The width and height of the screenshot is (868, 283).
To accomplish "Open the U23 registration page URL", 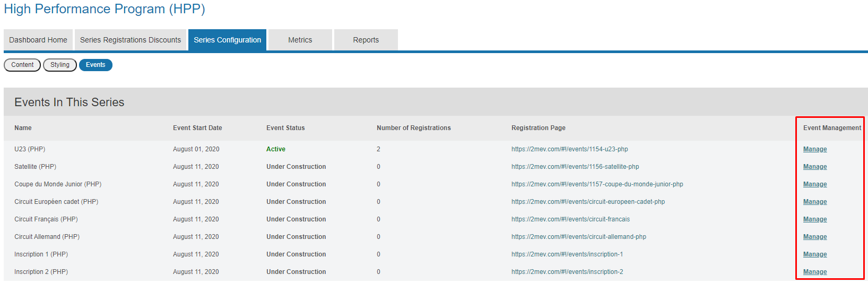I will [569, 149].
